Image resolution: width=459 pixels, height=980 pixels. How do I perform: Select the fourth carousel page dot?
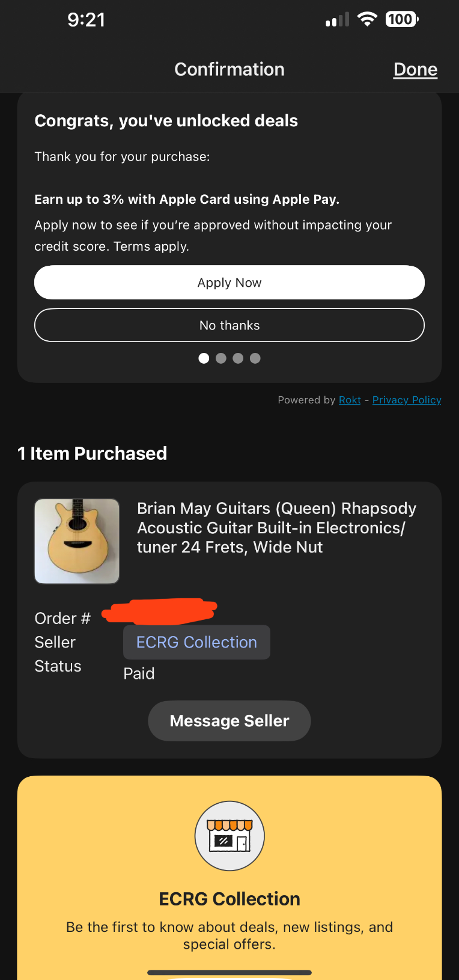click(255, 358)
